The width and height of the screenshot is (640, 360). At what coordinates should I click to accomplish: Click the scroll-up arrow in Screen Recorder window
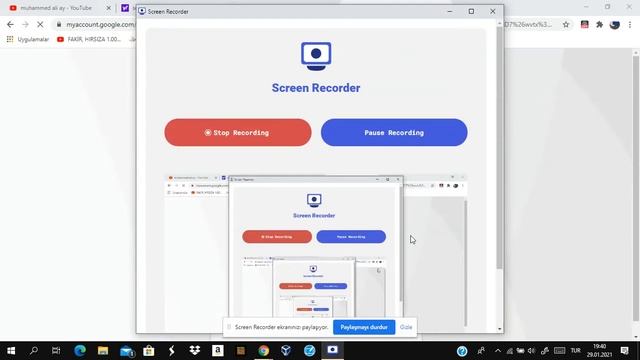(500, 23)
